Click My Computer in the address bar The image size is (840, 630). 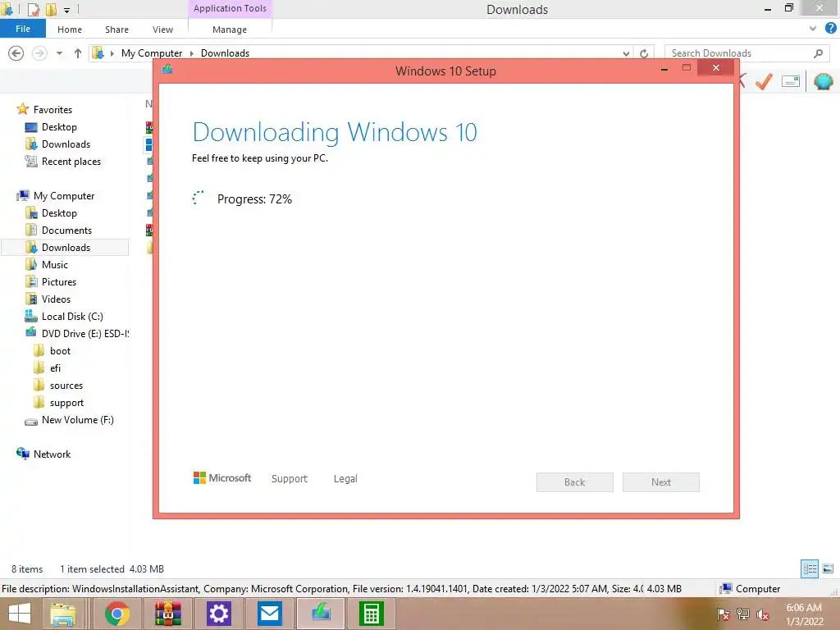tap(152, 53)
